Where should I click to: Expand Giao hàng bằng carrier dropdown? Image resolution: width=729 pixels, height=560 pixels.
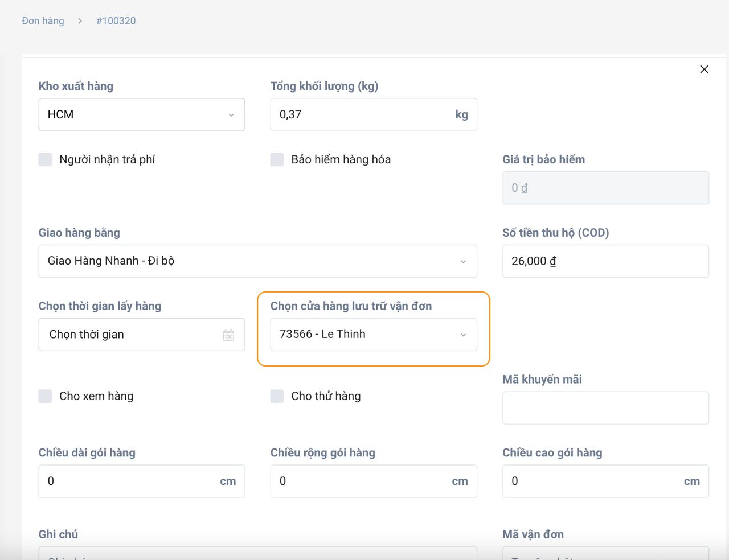[x=257, y=261]
